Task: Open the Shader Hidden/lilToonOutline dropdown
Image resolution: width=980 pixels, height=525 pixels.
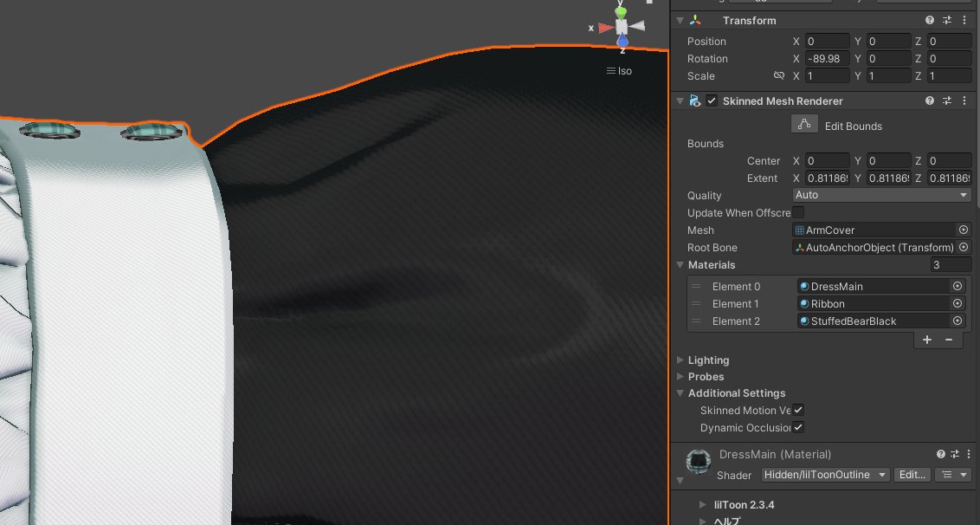Action: click(x=825, y=475)
